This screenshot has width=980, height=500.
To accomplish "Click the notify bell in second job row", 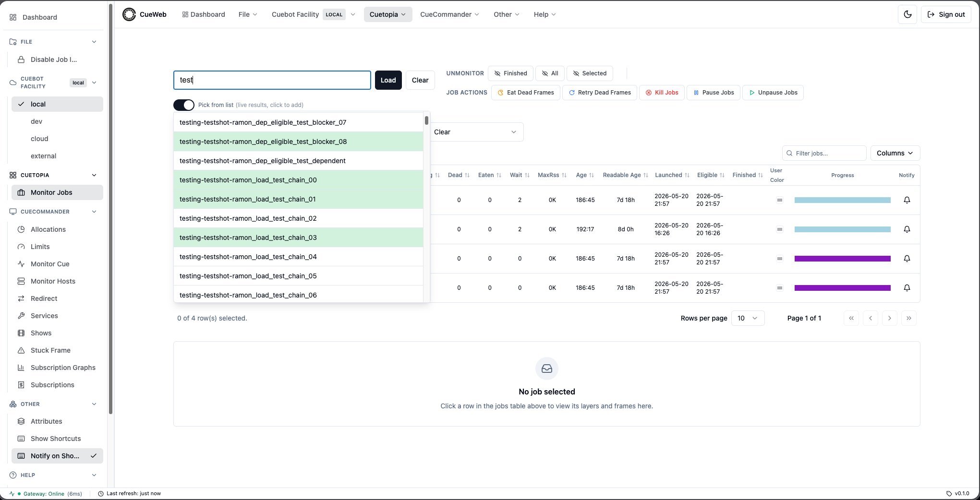I will (x=907, y=229).
